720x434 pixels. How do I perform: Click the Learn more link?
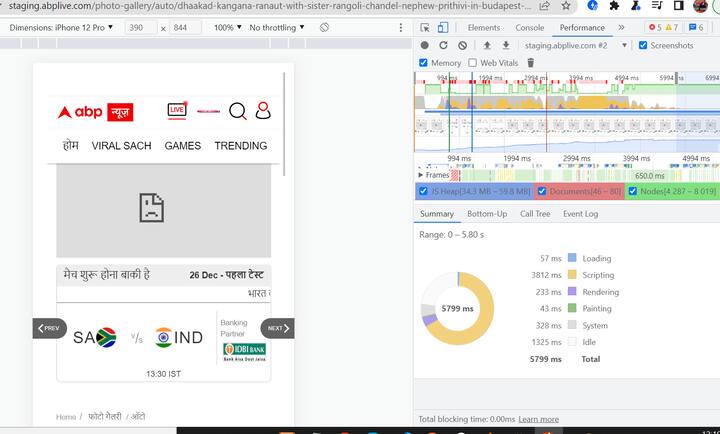(538, 419)
